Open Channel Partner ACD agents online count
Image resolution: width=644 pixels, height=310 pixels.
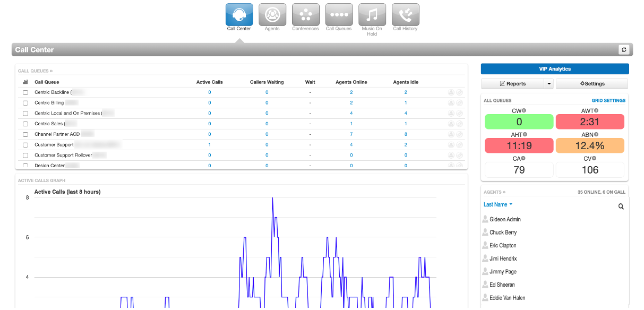coord(351,134)
